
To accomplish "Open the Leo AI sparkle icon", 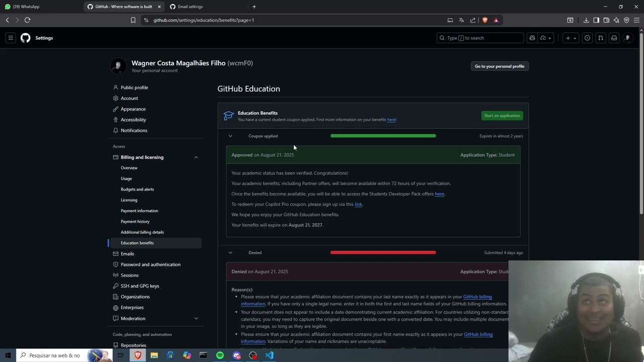I will (616, 20).
